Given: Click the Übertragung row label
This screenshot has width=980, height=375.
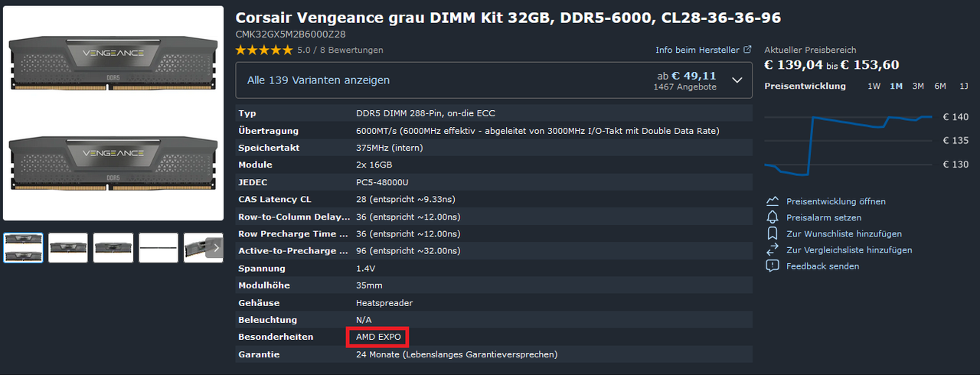Looking at the screenshot, I should coord(268,131).
